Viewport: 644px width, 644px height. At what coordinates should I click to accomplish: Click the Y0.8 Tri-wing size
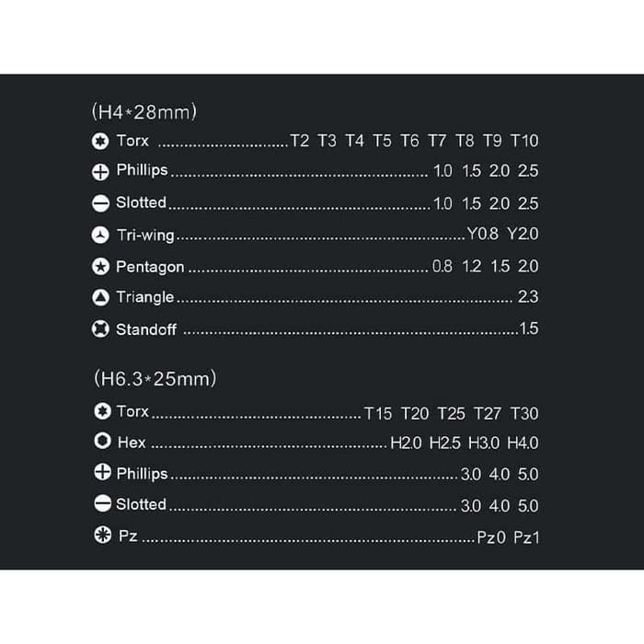[x=483, y=234]
